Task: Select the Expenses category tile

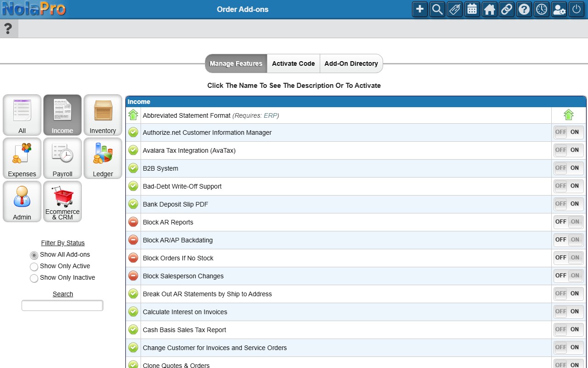Action: pyautogui.click(x=22, y=158)
